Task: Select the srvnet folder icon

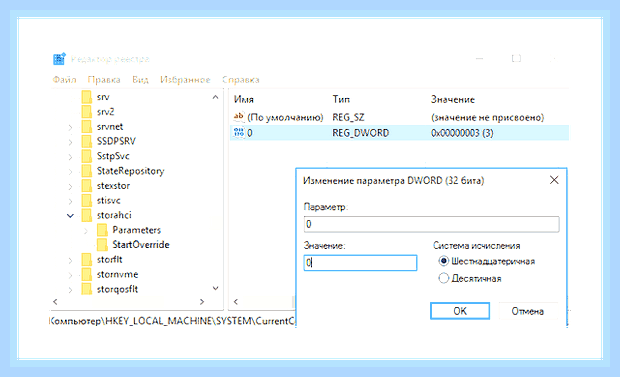Action: pos(87,127)
